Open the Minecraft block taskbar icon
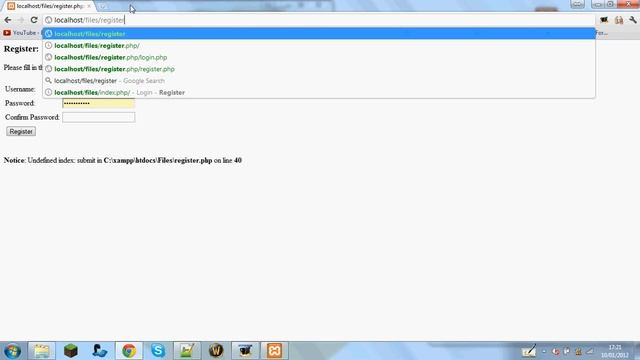640x360 pixels. coord(71,351)
